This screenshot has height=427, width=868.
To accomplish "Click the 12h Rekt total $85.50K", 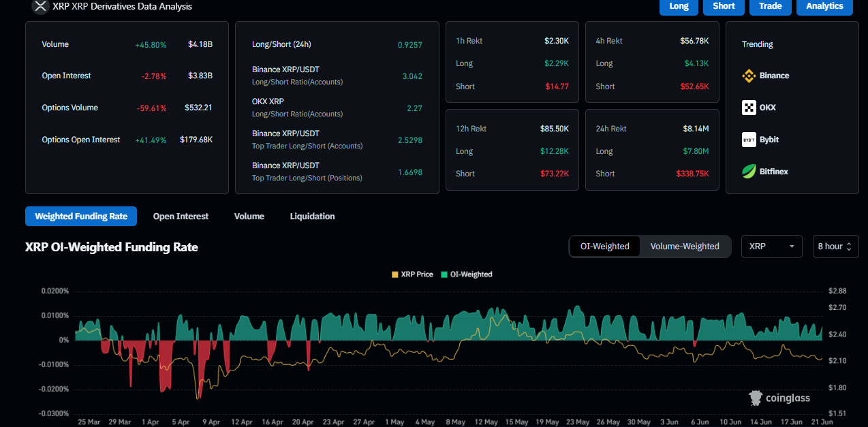I will click(555, 129).
